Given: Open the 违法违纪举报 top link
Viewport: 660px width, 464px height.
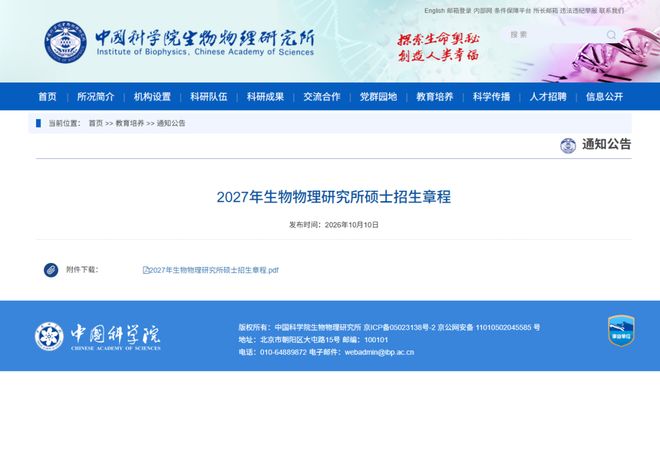Looking at the screenshot, I should pos(578,11).
